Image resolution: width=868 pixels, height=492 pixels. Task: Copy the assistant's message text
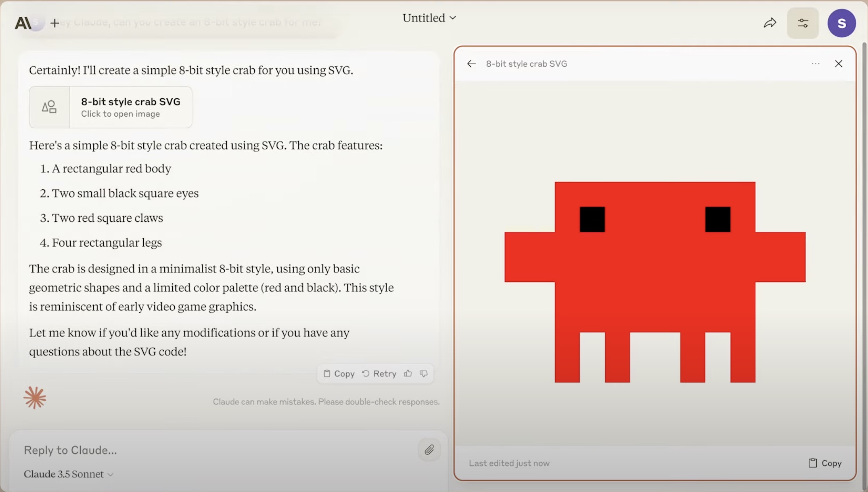pyautogui.click(x=339, y=373)
